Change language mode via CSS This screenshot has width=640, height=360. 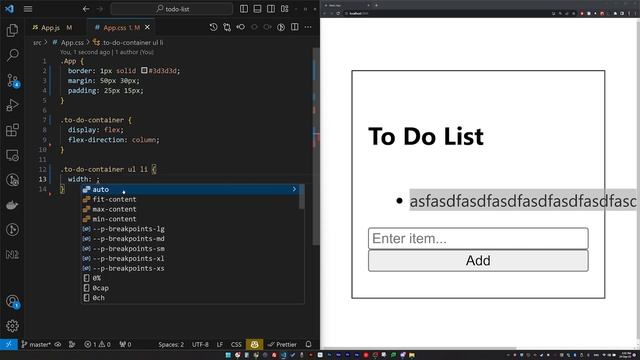236,344
